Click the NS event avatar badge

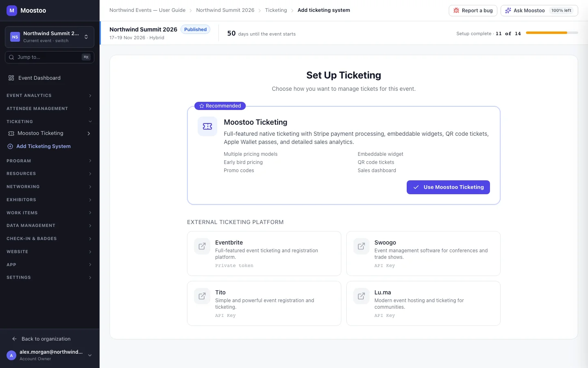point(15,37)
